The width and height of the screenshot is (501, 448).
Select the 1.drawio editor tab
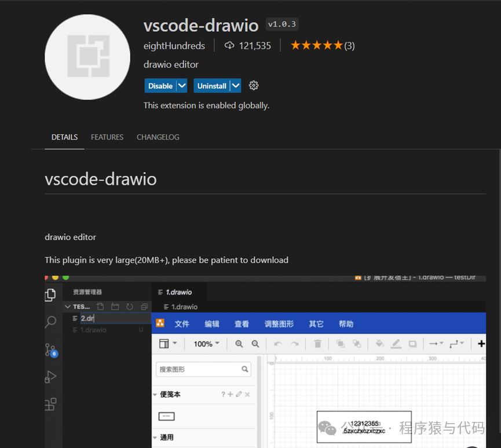[x=178, y=292]
